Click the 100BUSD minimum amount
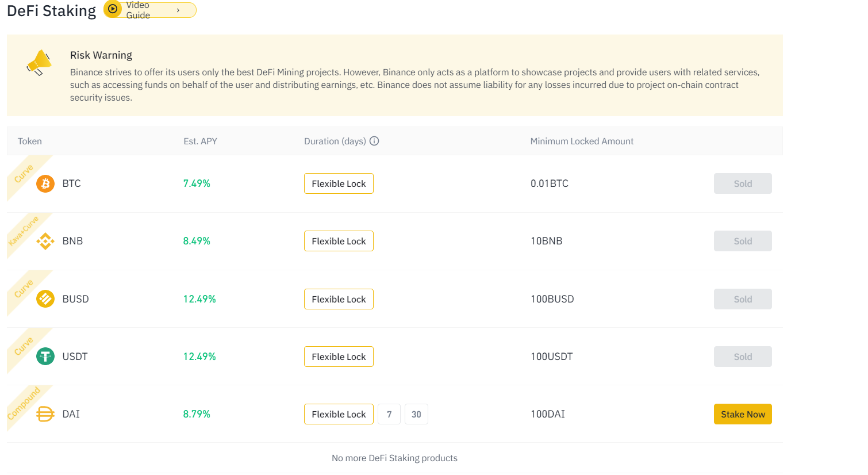The image size is (868, 475). [552, 299]
